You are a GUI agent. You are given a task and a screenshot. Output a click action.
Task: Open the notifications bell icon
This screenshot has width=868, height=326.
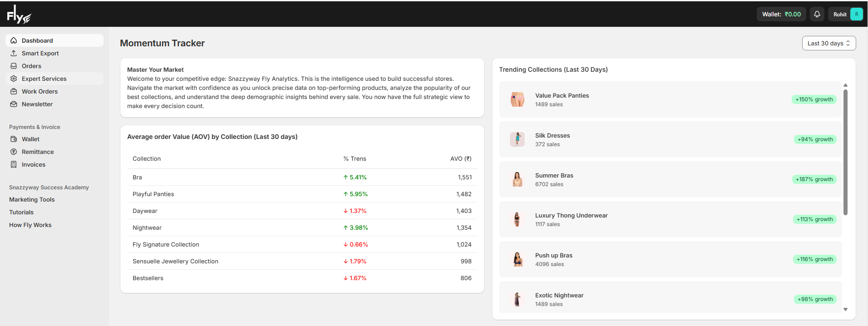(x=817, y=14)
